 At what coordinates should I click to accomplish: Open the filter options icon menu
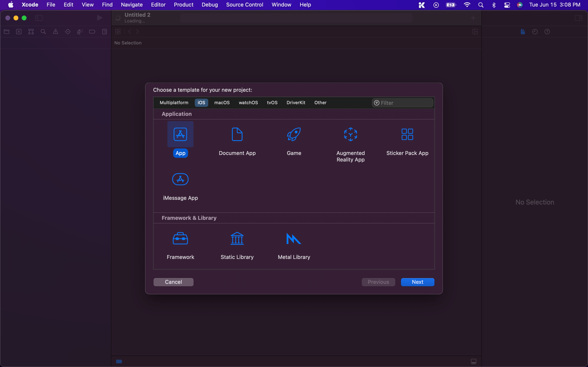(377, 103)
